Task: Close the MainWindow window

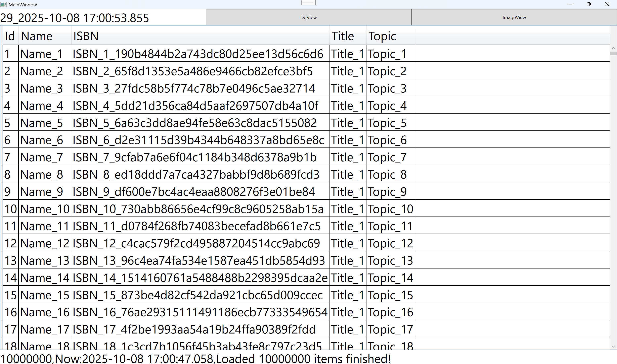Action: tap(607, 4)
